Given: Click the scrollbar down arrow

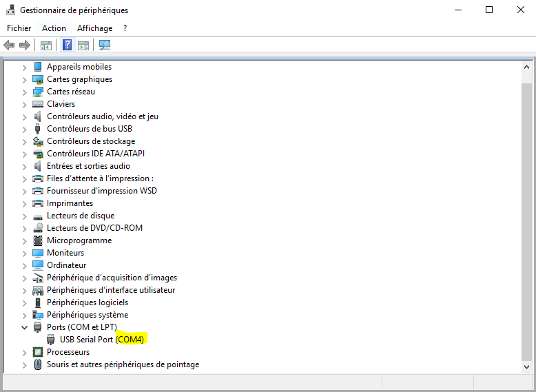Looking at the screenshot, I should tap(526, 367).
